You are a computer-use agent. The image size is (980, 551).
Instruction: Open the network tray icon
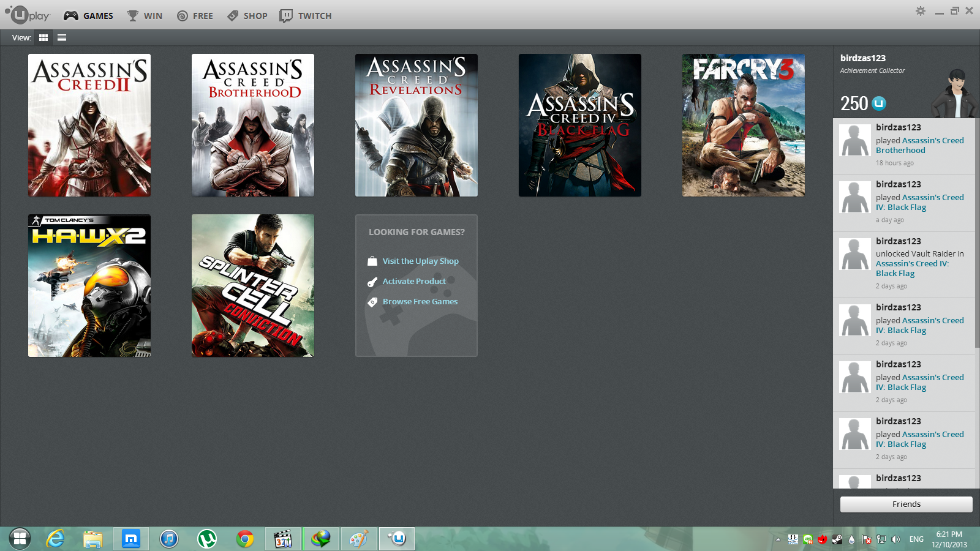(x=881, y=539)
